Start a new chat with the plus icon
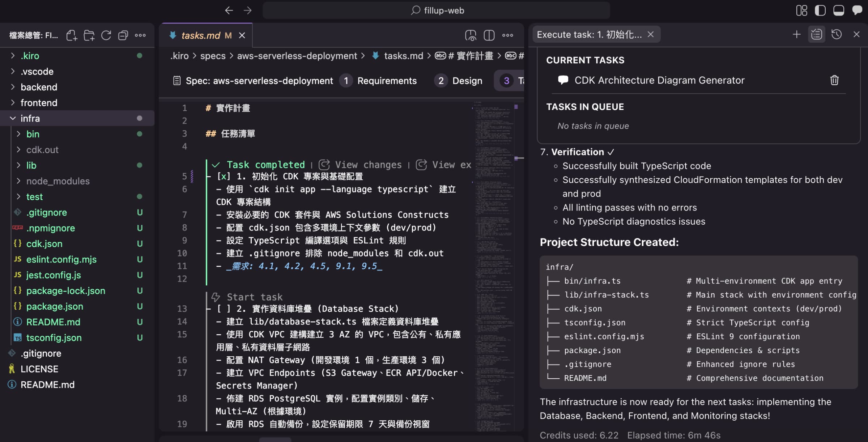The image size is (868, 442). (x=796, y=34)
